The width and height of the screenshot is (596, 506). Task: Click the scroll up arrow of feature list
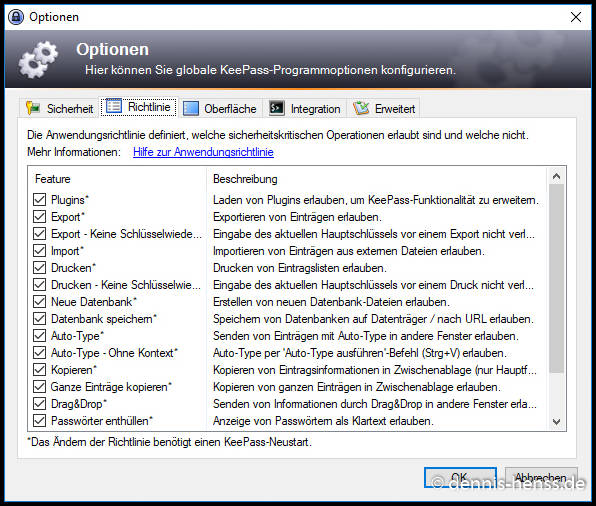pyautogui.click(x=556, y=176)
